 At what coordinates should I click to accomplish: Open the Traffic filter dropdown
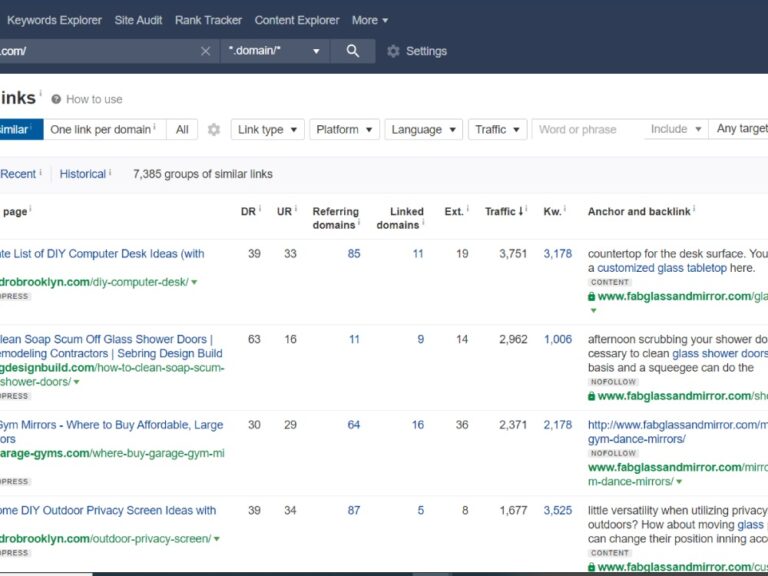pos(498,129)
